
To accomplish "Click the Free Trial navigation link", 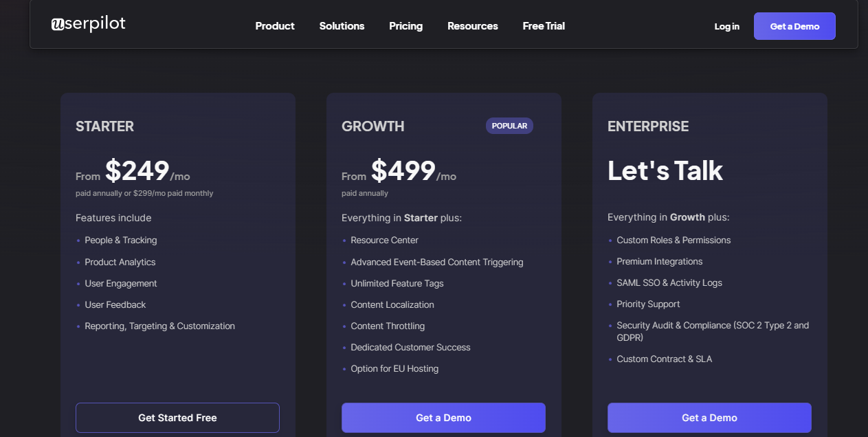I will (x=543, y=26).
